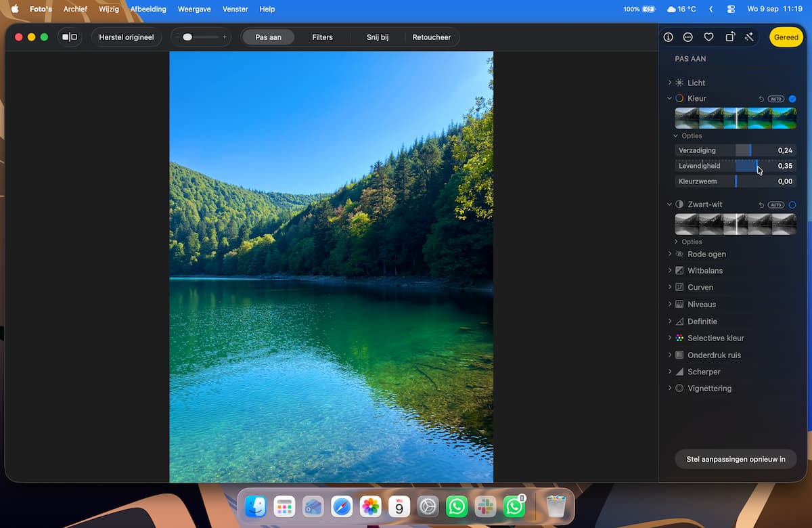The image size is (812, 528).
Task: Open Slack from the dock
Action: tap(486, 506)
